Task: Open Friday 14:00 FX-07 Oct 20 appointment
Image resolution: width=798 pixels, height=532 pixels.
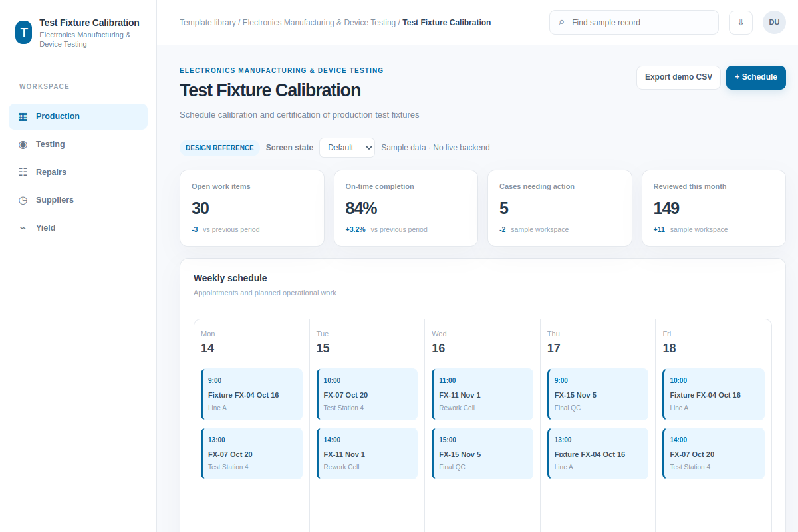Action: pyautogui.click(x=714, y=454)
